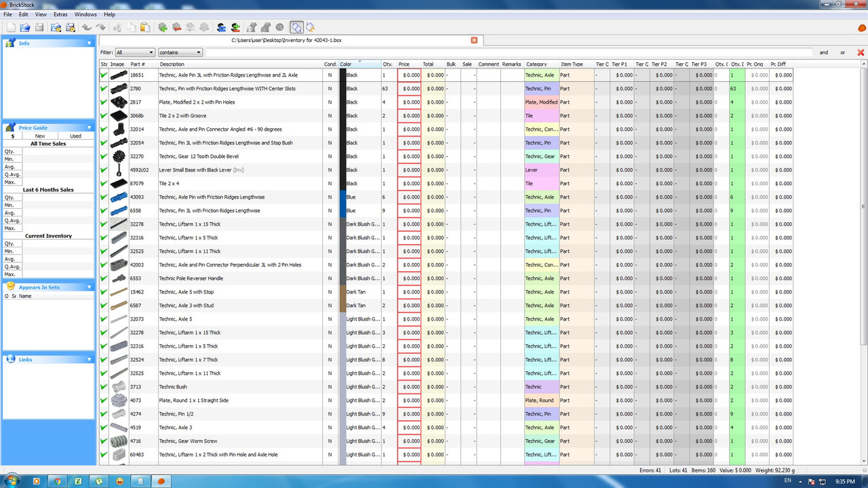Click the Paste clipboard toolbar icon
This screenshot has width=868, height=488.
coord(145,28)
